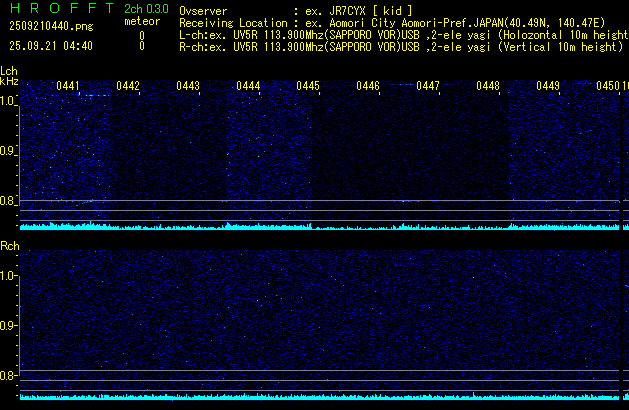Select the L-ch receiver description line
The width and height of the screenshot is (629, 410).
click(x=400, y=34)
